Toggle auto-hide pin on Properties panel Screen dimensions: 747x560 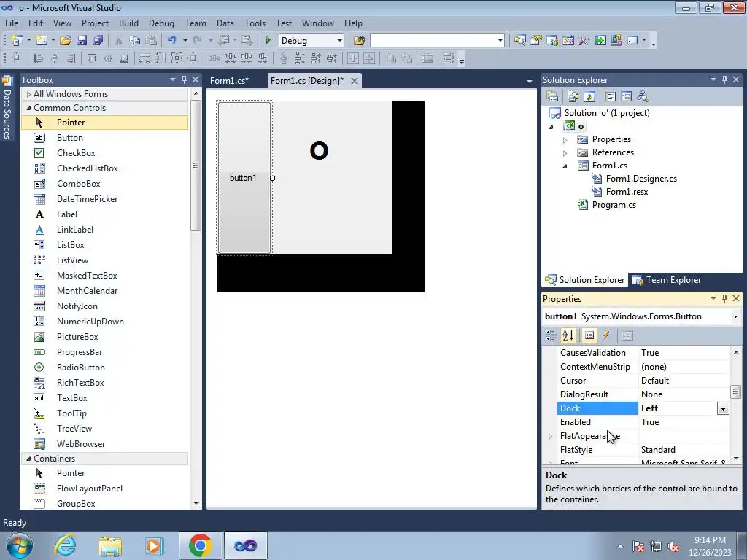[x=724, y=298]
